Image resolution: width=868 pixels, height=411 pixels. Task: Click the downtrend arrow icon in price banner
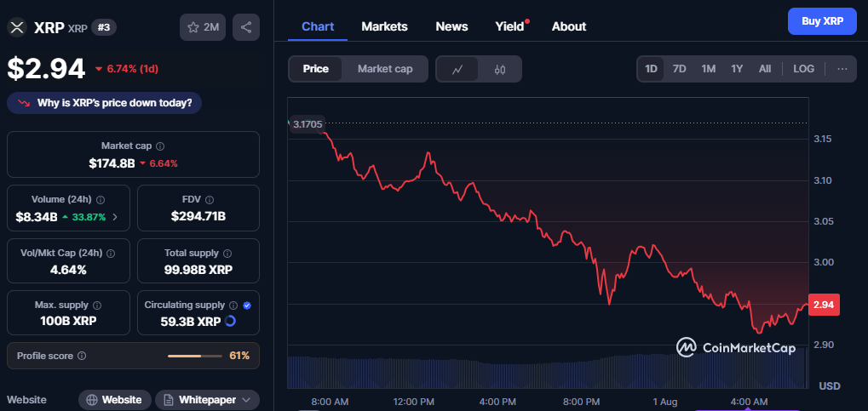click(x=24, y=103)
